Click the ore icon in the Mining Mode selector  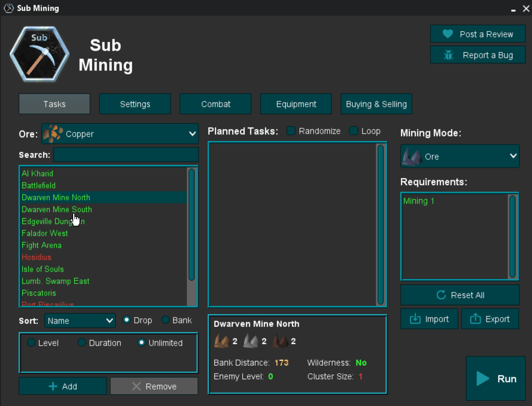pyautogui.click(x=412, y=156)
